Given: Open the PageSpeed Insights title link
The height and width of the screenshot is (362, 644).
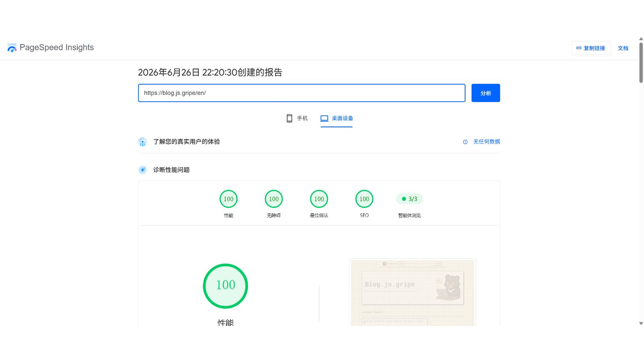Looking at the screenshot, I should coord(57,47).
